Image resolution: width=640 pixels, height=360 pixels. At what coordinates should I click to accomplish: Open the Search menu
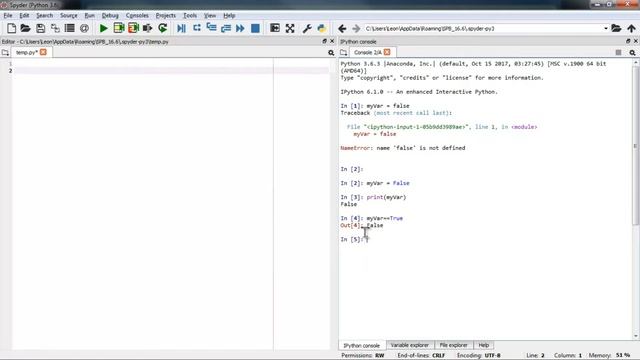(44, 16)
